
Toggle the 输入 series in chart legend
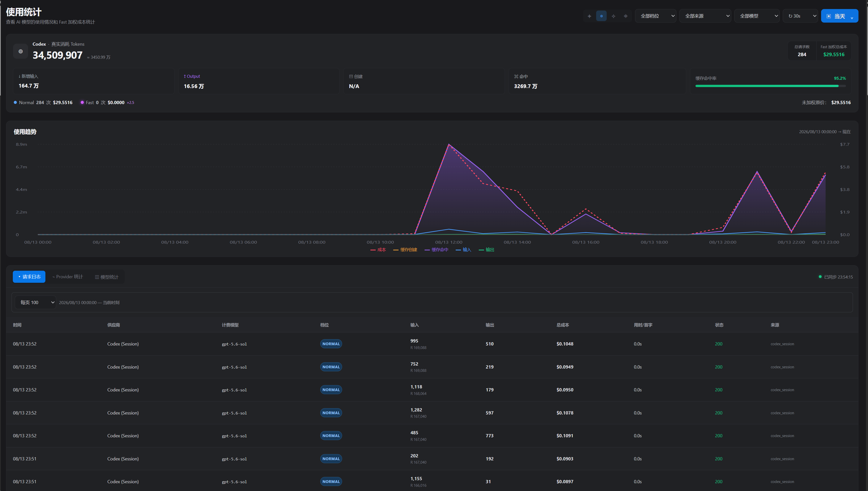[x=463, y=250]
